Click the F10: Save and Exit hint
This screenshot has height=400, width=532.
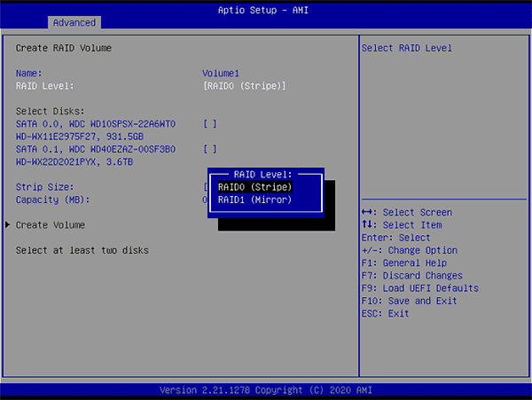(x=409, y=301)
